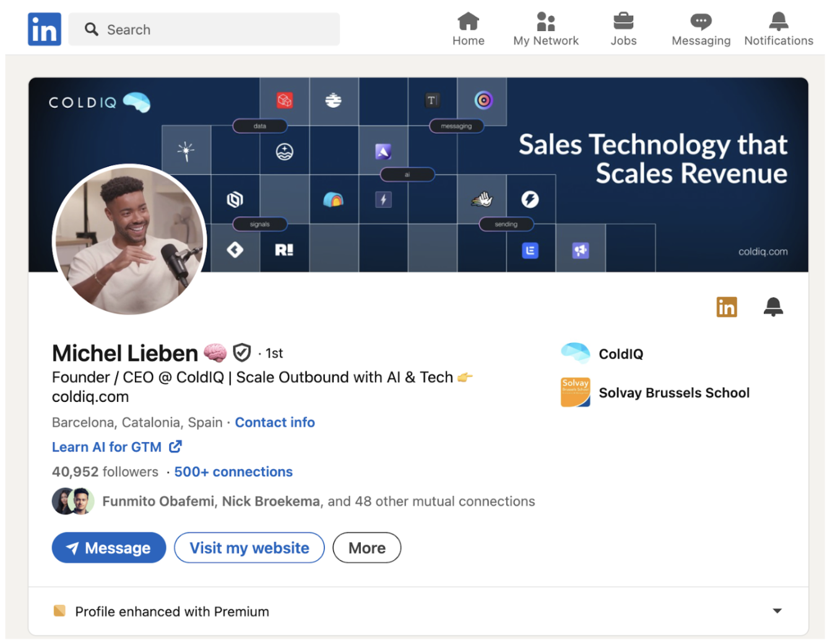Click the white diamond arrow icon in banner
The image size is (827, 644).
(x=235, y=250)
